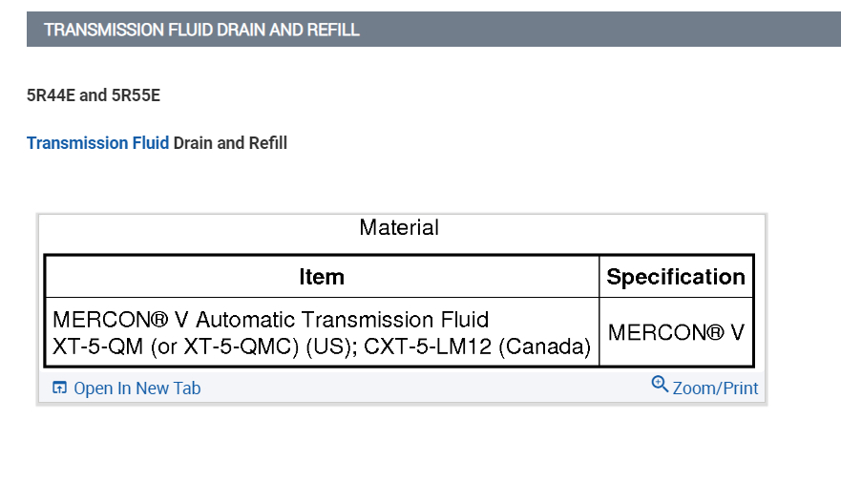
Task: Select the Item column header
Action: pos(322,277)
